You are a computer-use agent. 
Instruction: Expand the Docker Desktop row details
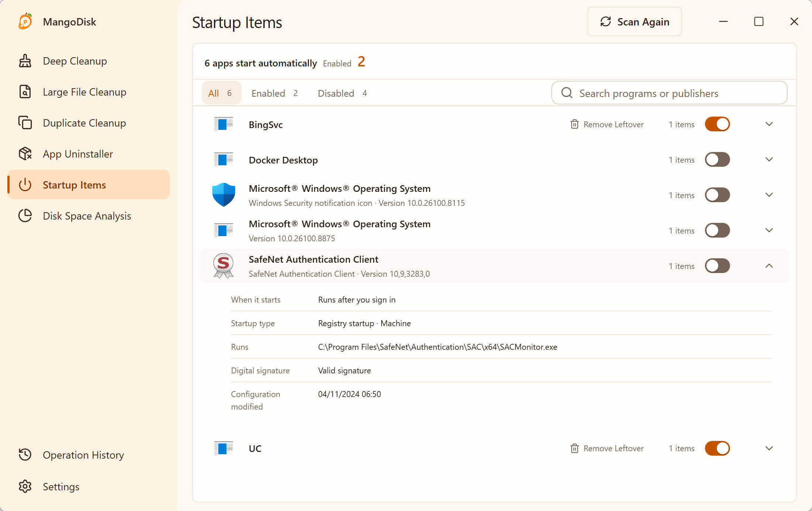[769, 160]
